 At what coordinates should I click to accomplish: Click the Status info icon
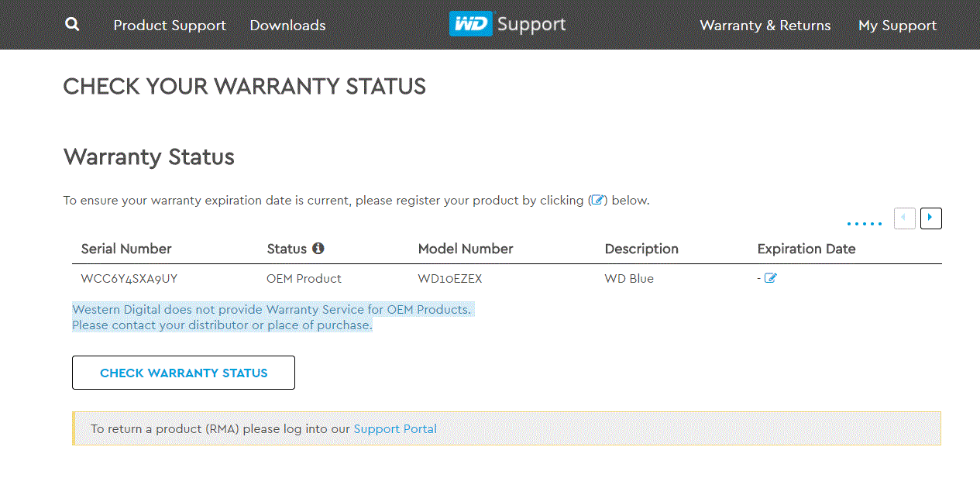coord(318,249)
